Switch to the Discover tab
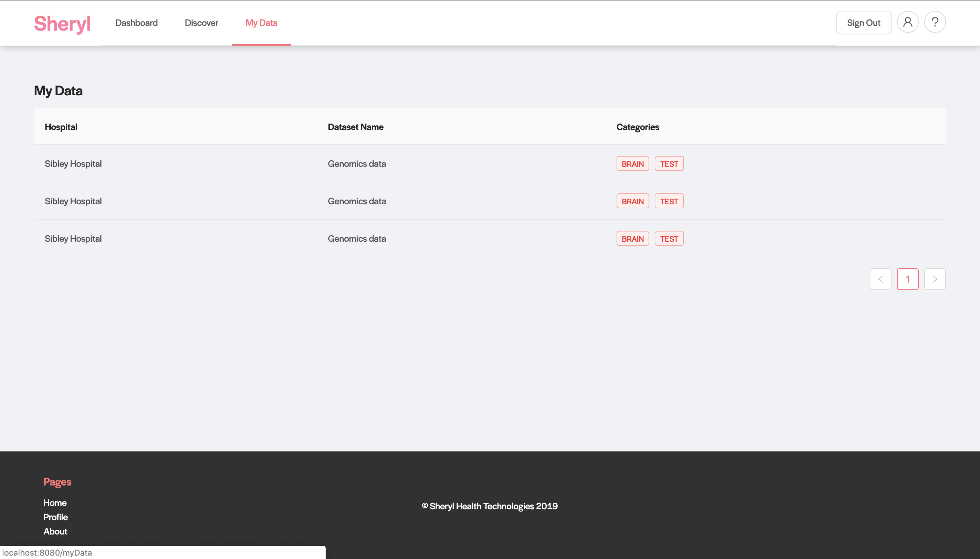Viewport: 980px width, 559px height. 201,23
